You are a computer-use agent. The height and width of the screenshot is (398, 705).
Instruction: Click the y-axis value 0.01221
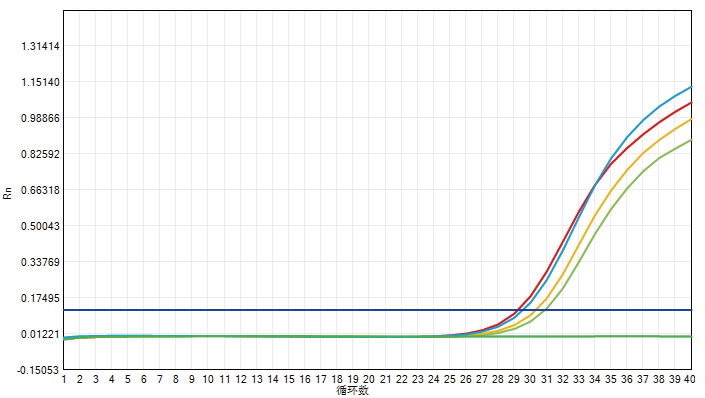tap(40, 334)
